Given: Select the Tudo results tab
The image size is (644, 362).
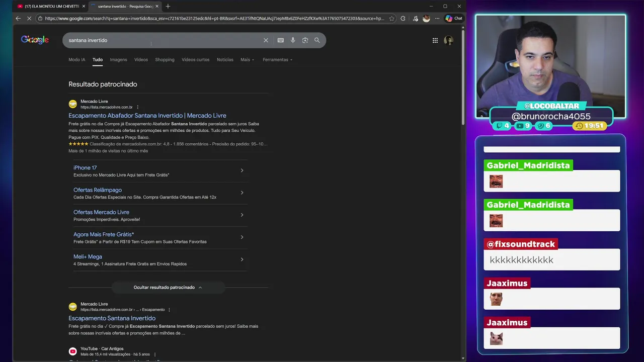Looking at the screenshot, I should point(98,59).
